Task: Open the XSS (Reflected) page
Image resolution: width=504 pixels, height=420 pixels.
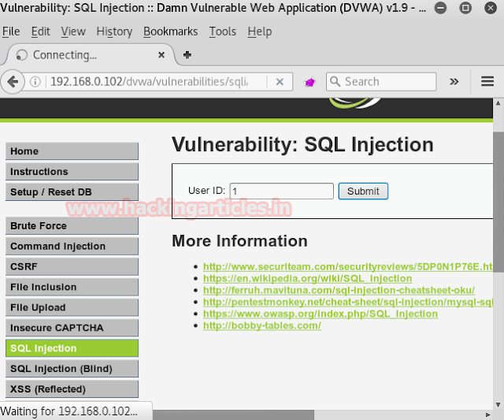Action: point(72,389)
